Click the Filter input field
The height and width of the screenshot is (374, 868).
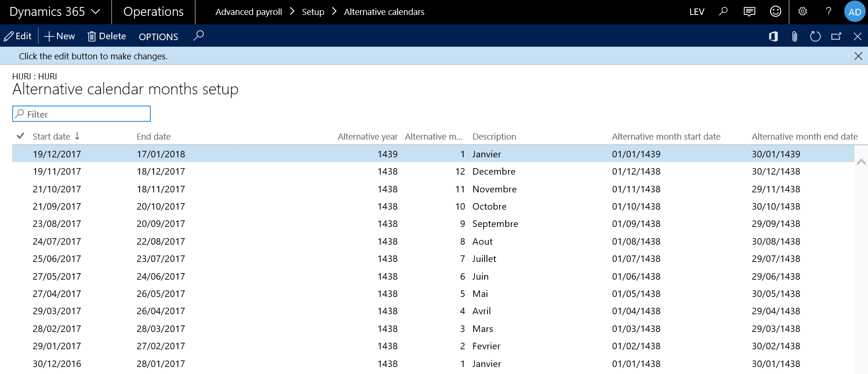(x=81, y=114)
